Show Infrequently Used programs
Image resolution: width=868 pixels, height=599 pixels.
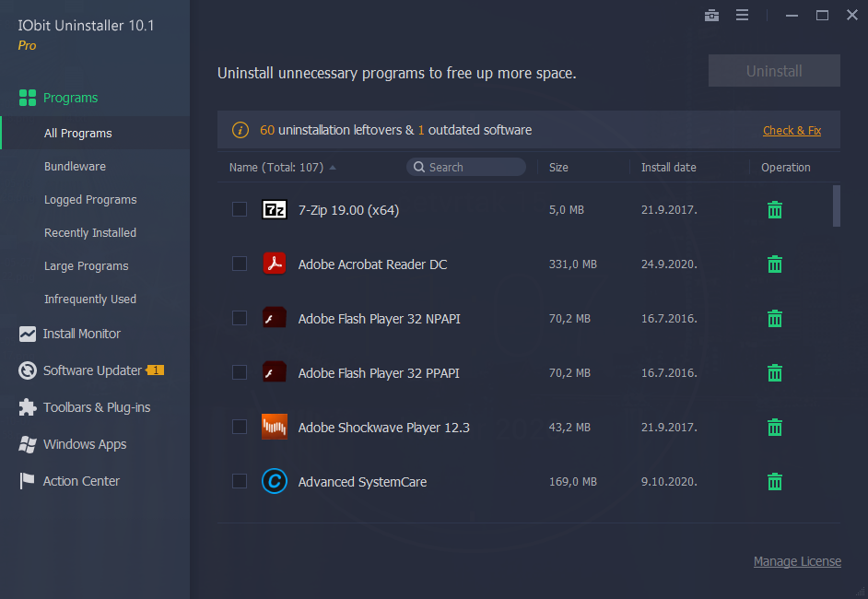90,299
